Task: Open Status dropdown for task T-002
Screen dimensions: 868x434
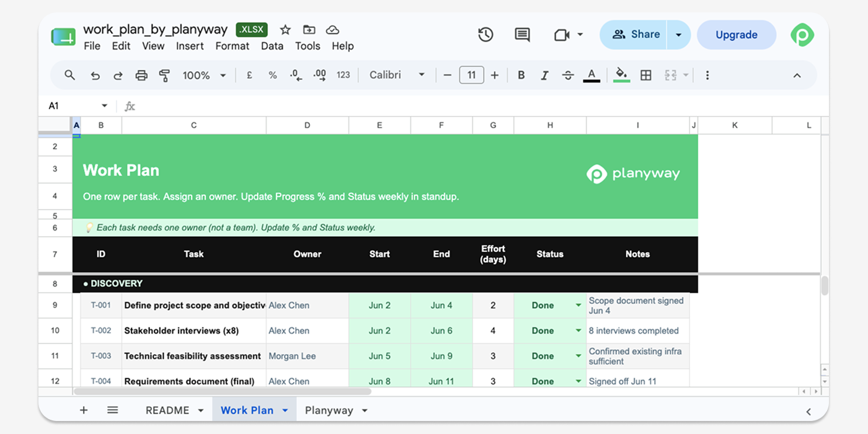Action: [578, 330]
